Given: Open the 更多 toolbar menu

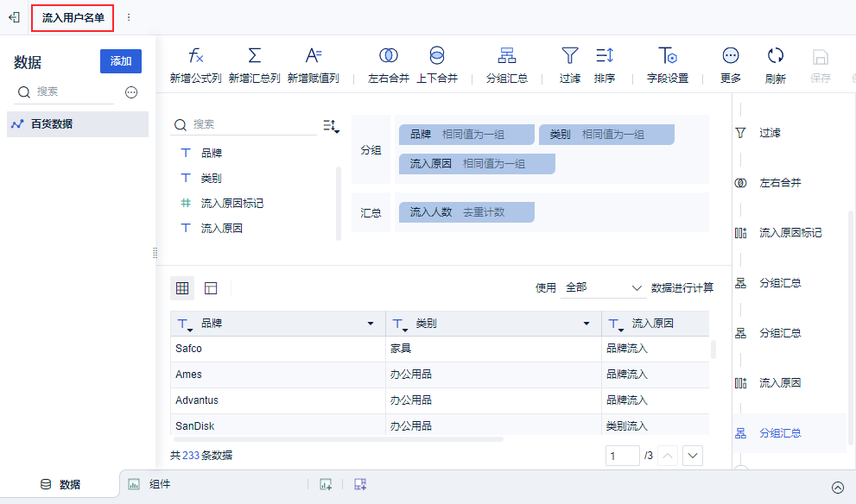Looking at the screenshot, I should coord(731,66).
